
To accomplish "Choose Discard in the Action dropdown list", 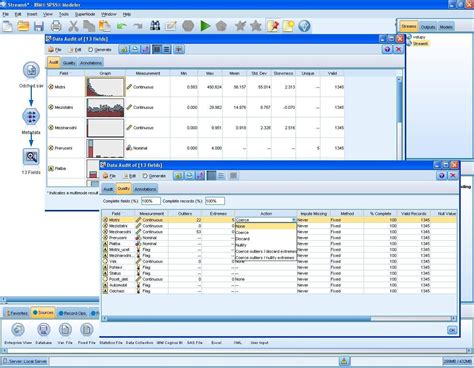I will point(266,239).
